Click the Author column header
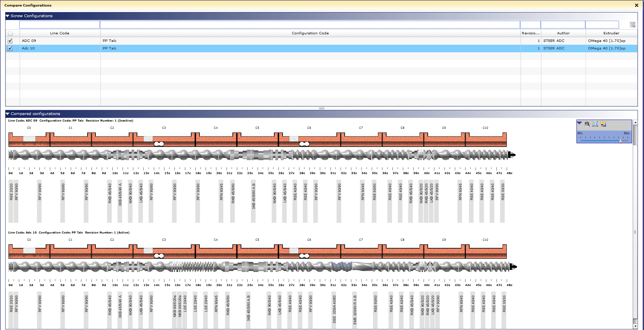644x330 pixels. [563, 33]
